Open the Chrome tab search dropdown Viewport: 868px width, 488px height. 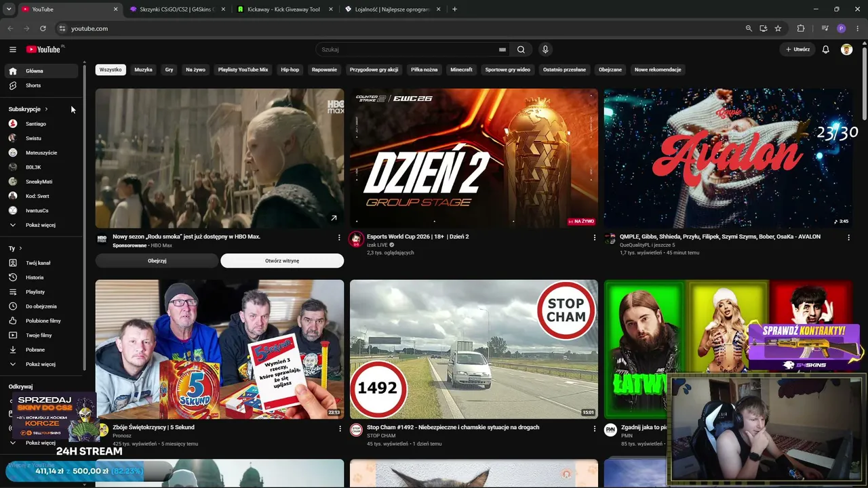(9, 9)
